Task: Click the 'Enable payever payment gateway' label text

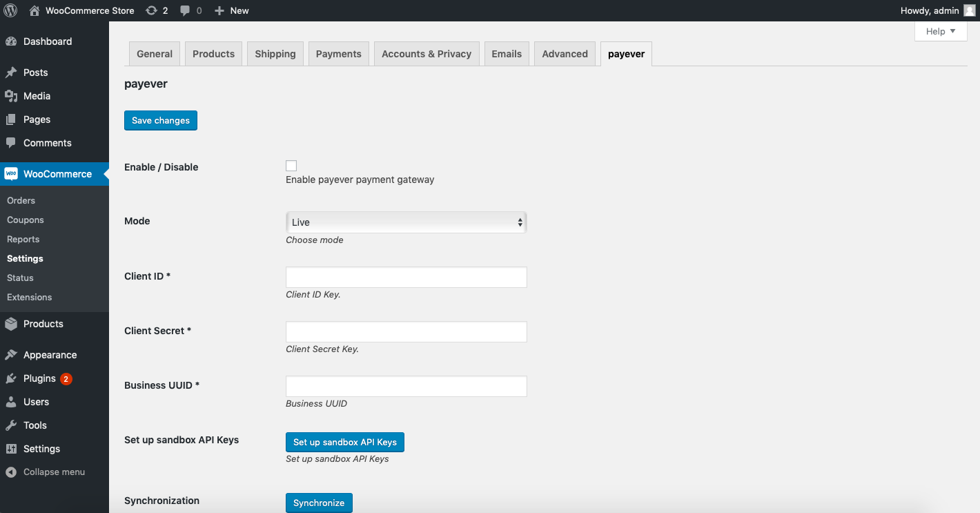Action: click(x=360, y=180)
